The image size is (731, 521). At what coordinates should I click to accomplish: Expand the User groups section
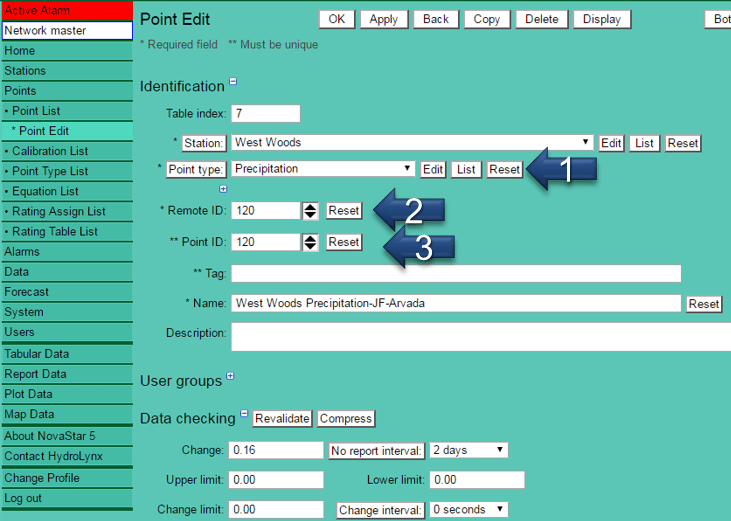tap(231, 377)
